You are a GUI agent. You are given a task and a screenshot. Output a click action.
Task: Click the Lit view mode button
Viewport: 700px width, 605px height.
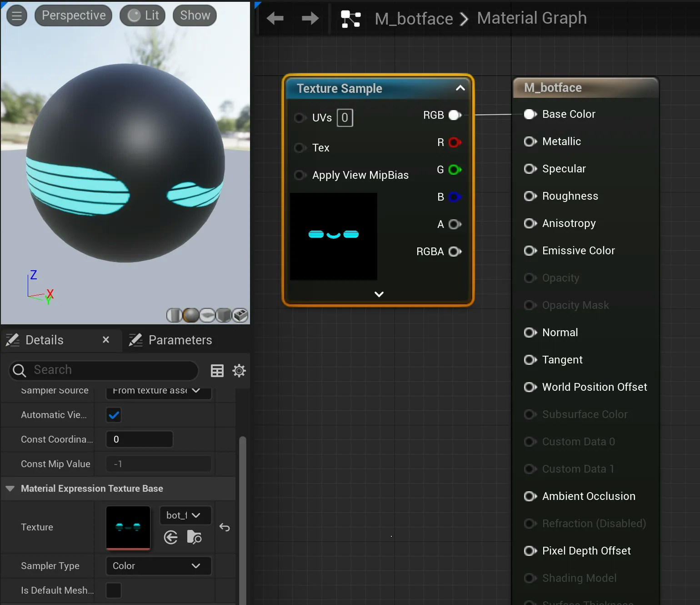(143, 15)
